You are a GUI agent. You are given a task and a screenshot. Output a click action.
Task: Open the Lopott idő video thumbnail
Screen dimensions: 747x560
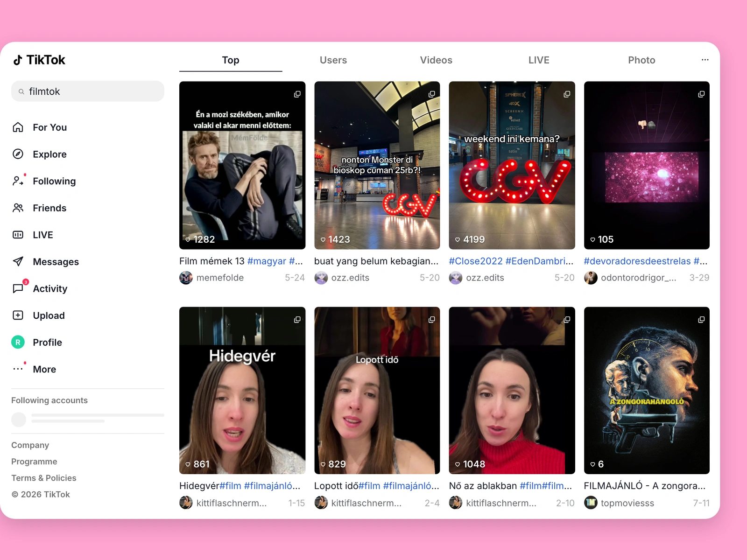[377, 390]
